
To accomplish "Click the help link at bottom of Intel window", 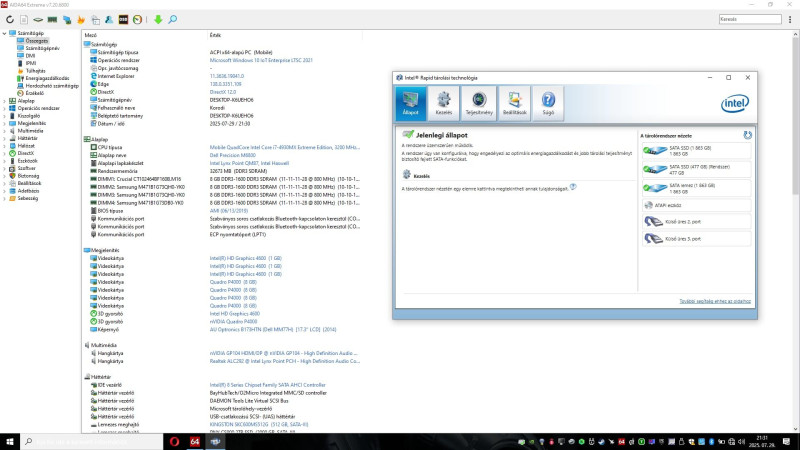I will (x=715, y=302).
